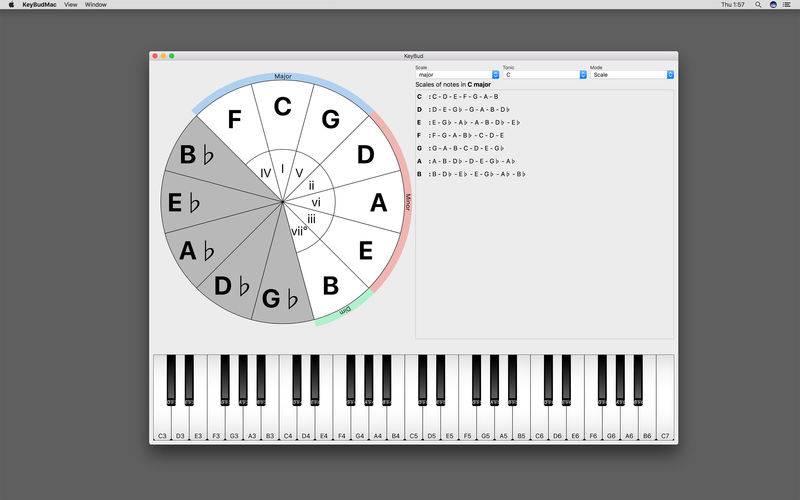
Task: Click the vi chord degree in the inner circle
Action: pos(316,202)
